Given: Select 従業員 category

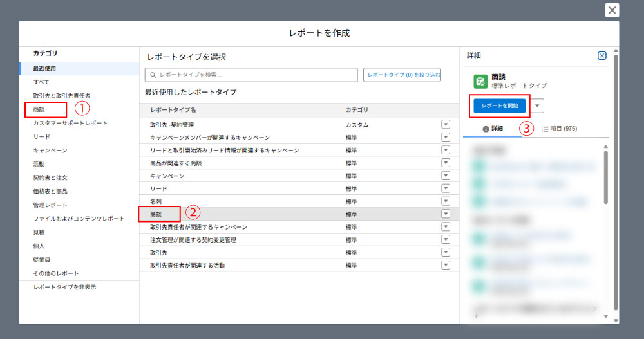Looking at the screenshot, I should point(41,260).
